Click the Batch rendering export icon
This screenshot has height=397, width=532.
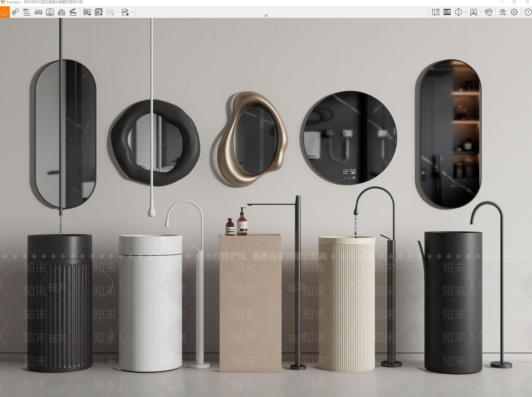(x=99, y=12)
